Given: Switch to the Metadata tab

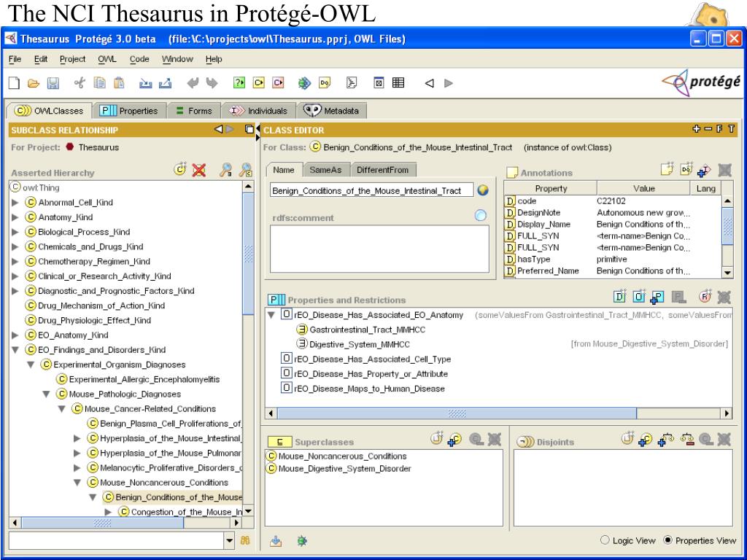Looking at the screenshot, I should [x=332, y=111].
